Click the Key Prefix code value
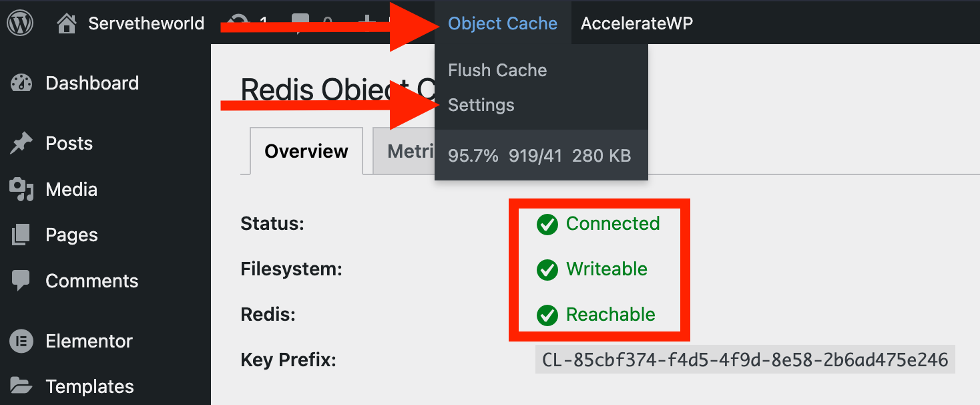This screenshot has height=405, width=980. (x=745, y=360)
